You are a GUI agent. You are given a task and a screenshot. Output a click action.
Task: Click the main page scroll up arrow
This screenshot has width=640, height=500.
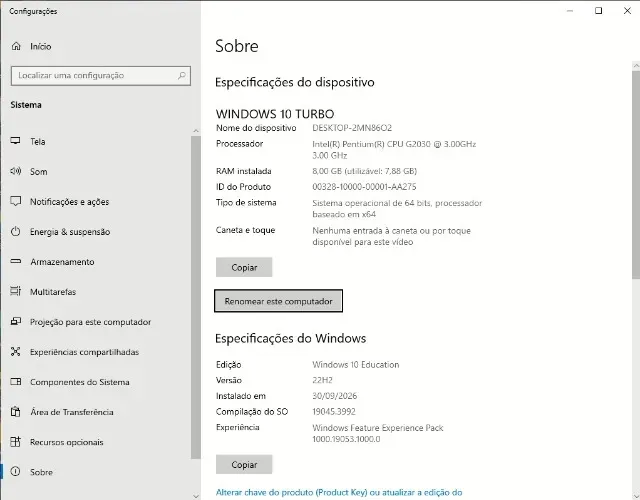(x=636, y=65)
